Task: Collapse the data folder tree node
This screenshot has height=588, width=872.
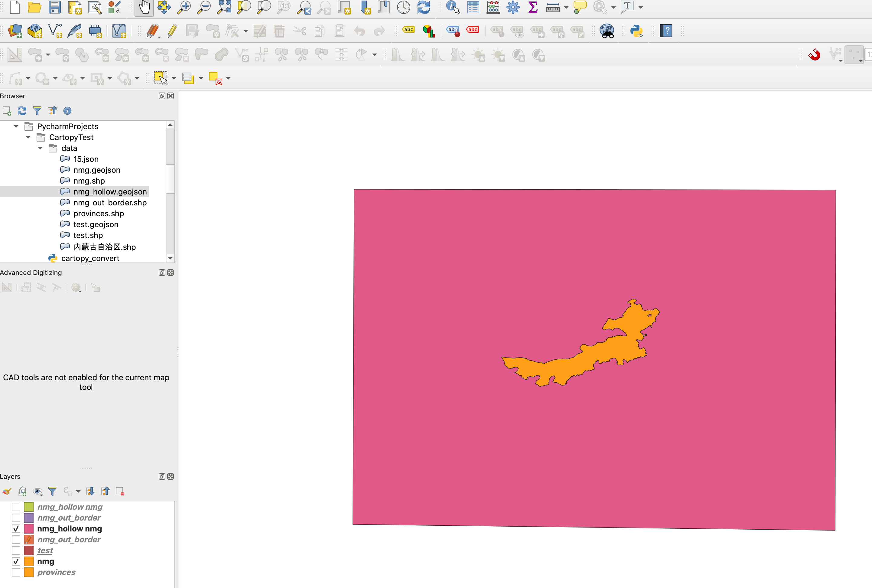Action: coord(40,148)
